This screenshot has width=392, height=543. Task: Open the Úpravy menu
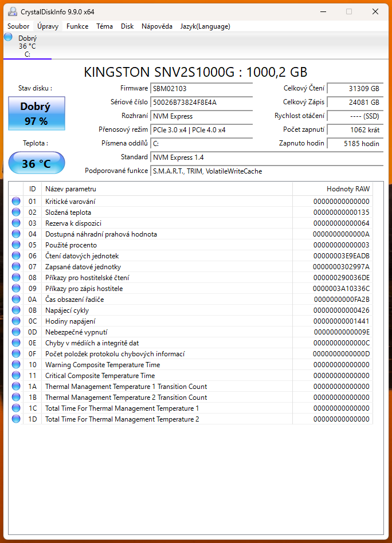48,26
